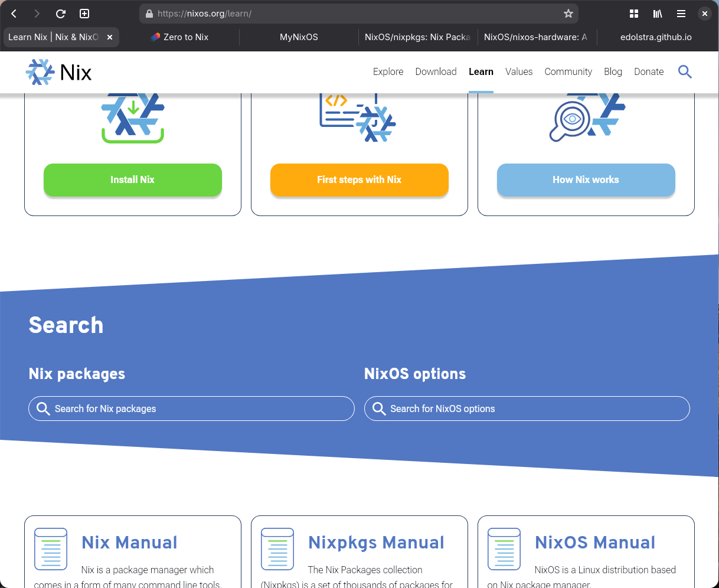Bookmark this page with the star icon

(568, 14)
